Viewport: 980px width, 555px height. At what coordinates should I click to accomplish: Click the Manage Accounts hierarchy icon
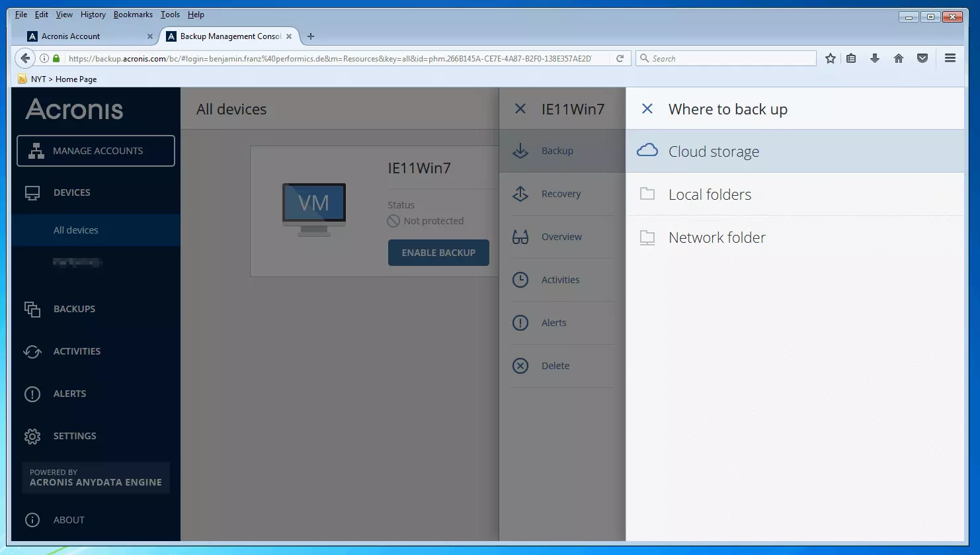click(36, 151)
